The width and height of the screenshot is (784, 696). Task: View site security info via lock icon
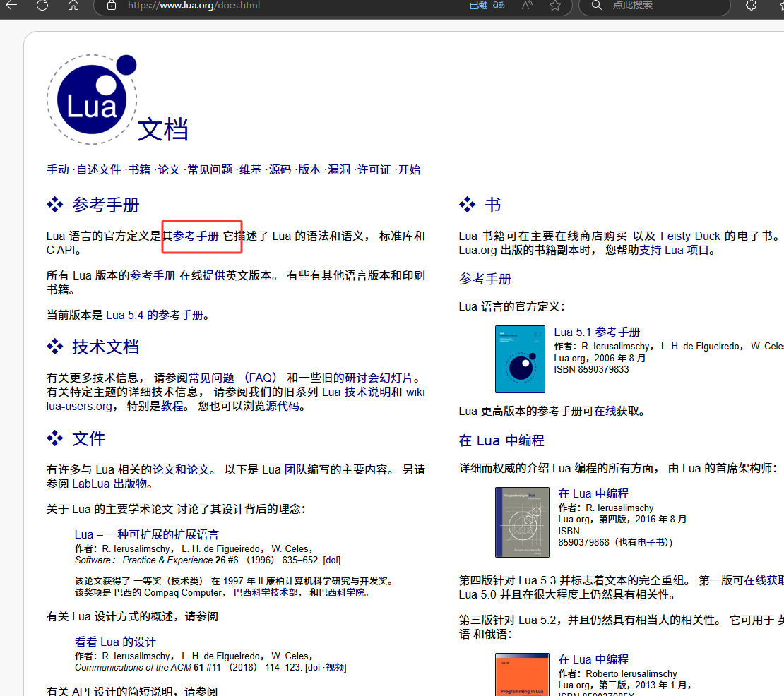click(x=110, y=6)
